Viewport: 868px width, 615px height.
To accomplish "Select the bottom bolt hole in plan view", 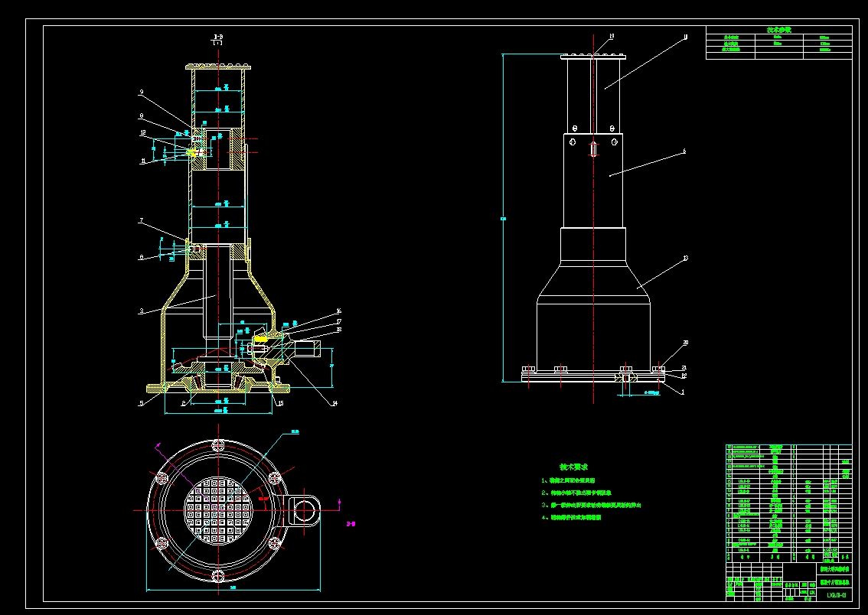I will coord(219,576).
